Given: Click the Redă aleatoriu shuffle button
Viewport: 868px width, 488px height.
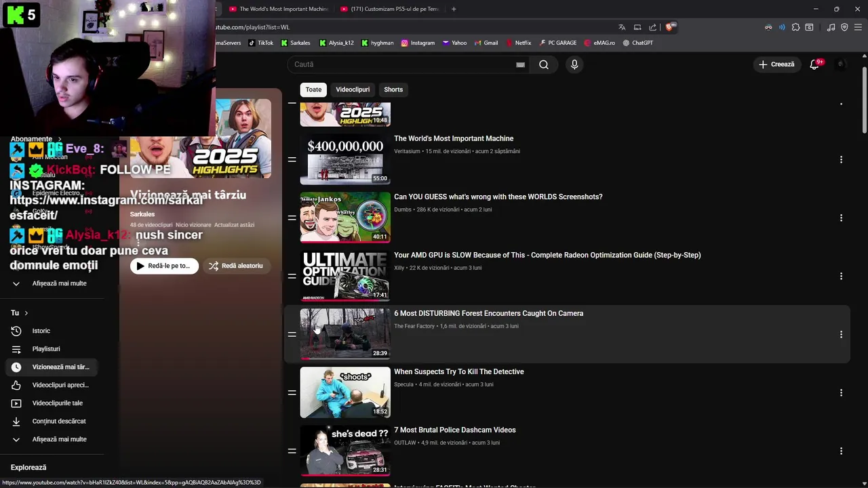Looking at the screenshot, I should (236, 266).
